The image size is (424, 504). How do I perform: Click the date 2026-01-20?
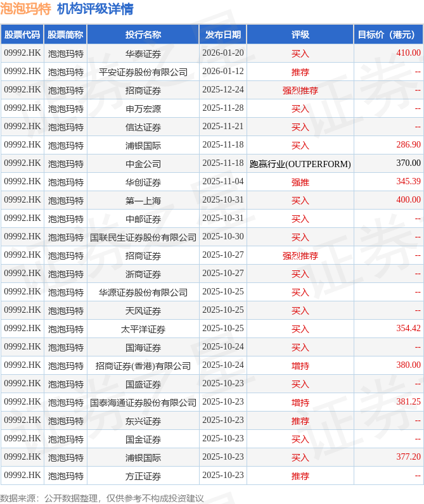223,53
